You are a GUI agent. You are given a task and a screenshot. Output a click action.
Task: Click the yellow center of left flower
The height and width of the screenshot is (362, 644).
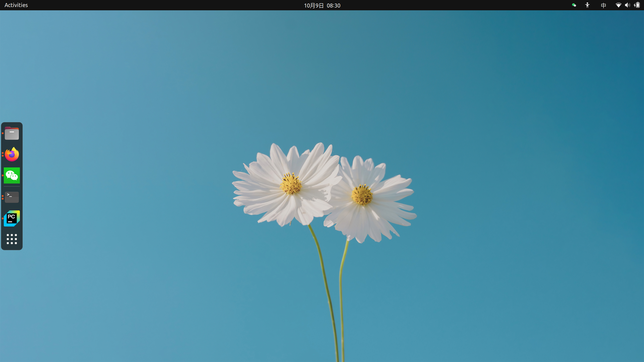291,184
